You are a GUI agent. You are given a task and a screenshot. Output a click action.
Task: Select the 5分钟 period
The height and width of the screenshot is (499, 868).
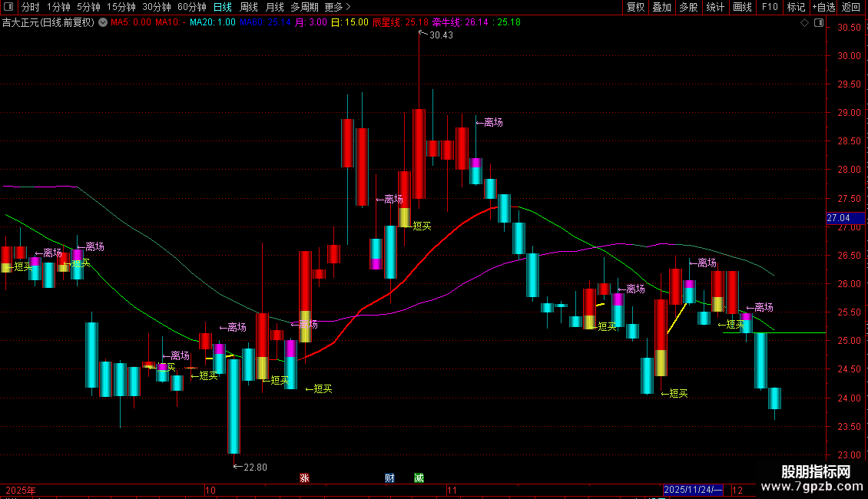click(x=88, y=7)
